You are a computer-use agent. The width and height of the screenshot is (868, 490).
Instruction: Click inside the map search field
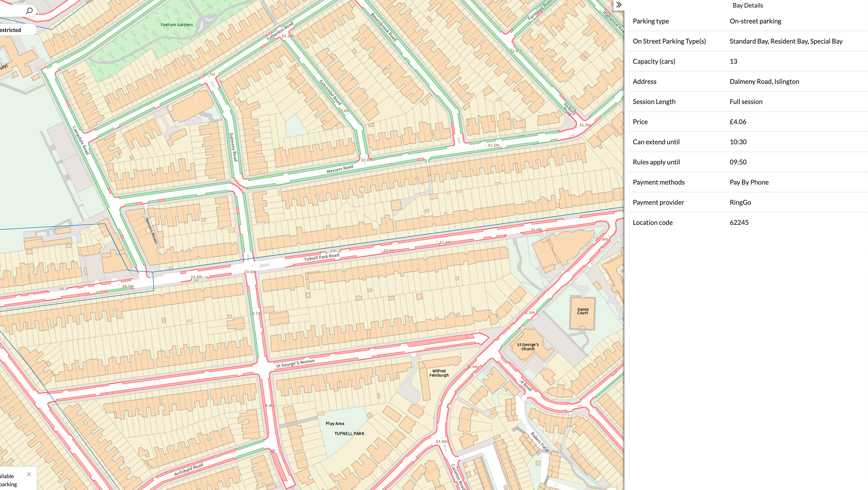[12, 11]
